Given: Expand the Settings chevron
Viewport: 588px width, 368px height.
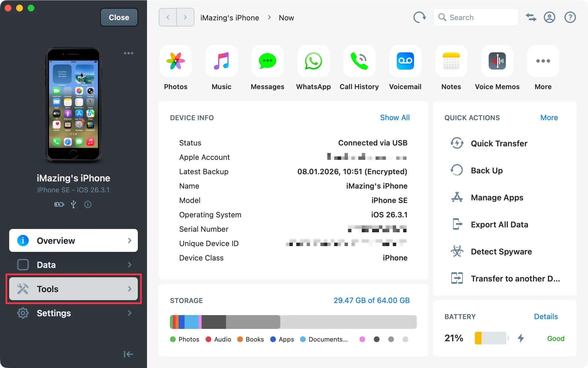Looking at the screenshot, I should (x=130, y=313).
